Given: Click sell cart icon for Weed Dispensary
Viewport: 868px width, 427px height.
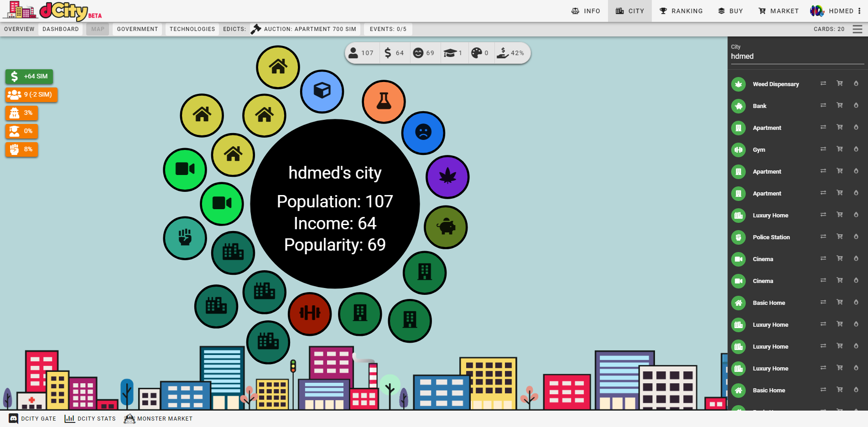Looking at the screenshot, I should pos(840,83).
